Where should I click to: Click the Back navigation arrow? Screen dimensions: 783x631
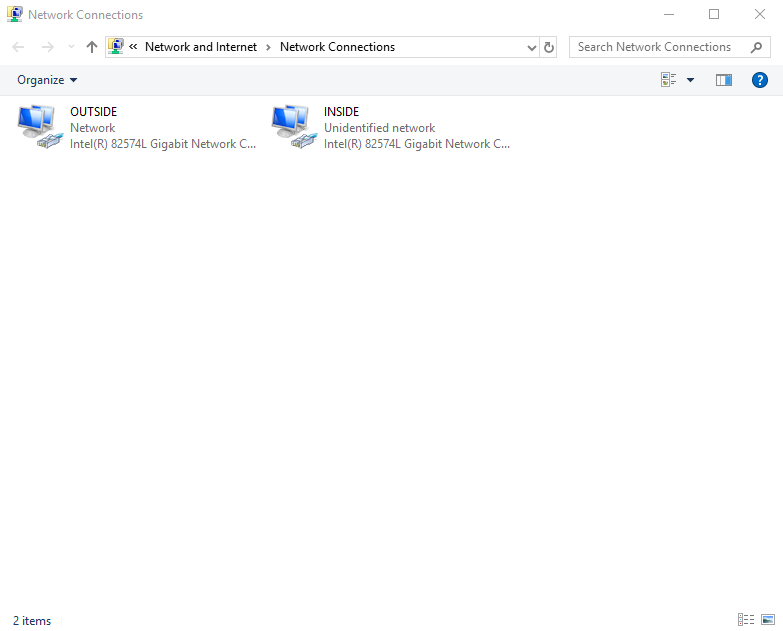tap(18, 47)
